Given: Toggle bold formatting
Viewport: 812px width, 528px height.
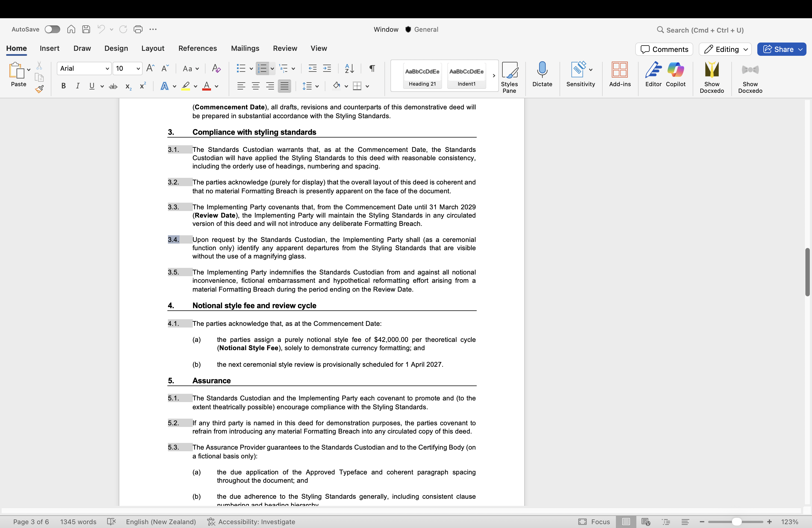Looking at the screenshot, I should [64, 86].
